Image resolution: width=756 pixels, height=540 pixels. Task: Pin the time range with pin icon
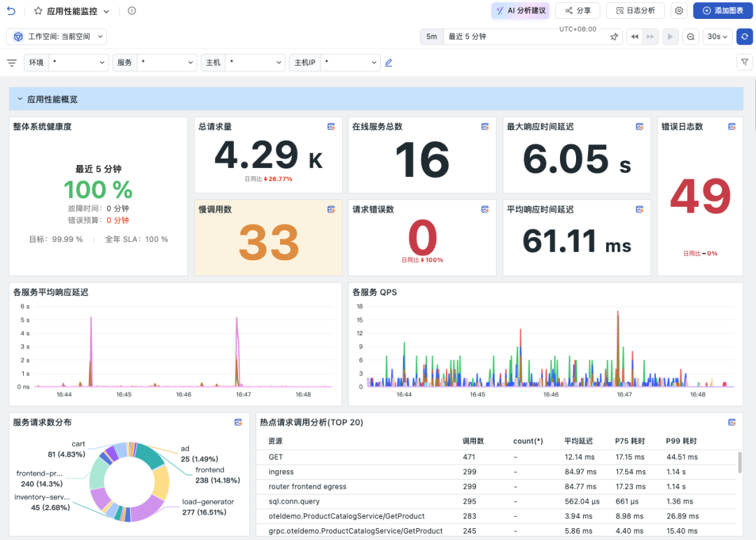[x=614, y=36]
